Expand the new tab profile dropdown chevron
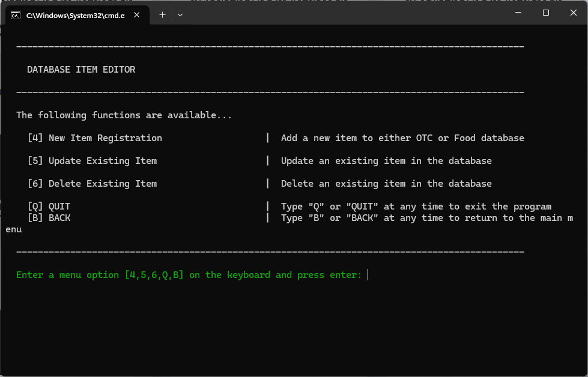Image resolution: width=588 pixels, height=377 pixels. tap(180, 15)
